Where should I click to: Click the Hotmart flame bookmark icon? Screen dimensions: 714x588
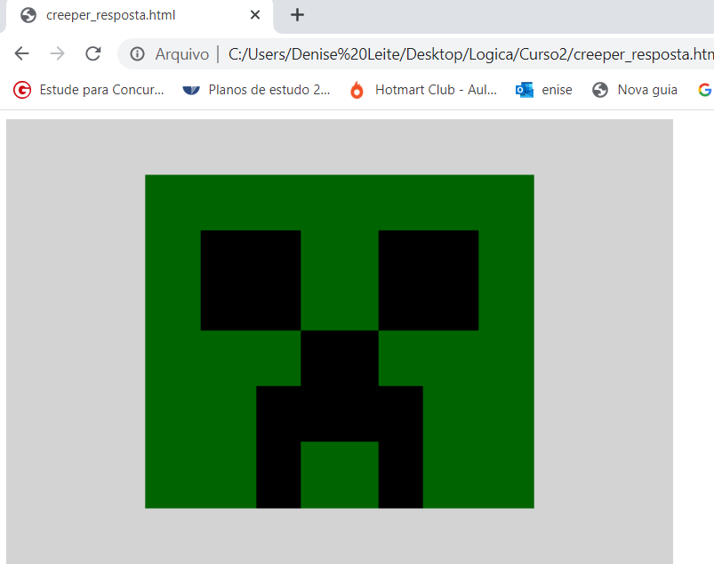click(357, 89)
